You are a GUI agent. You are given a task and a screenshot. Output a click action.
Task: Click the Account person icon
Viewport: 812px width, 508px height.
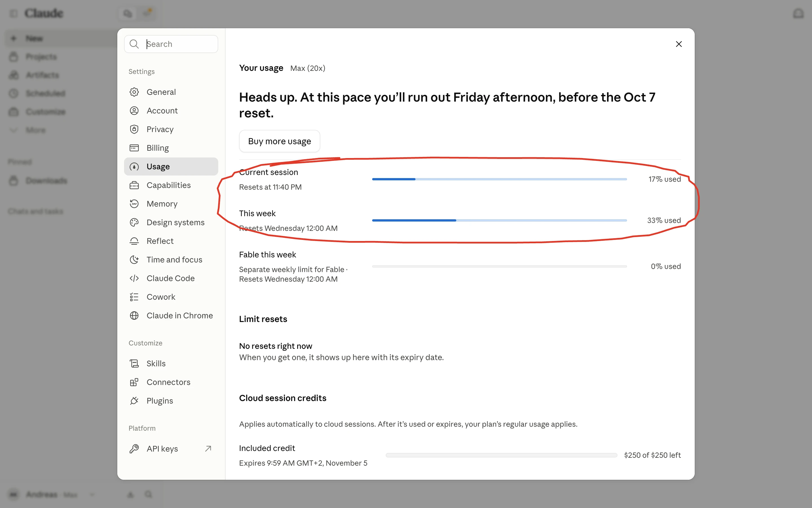pos(134,111)
